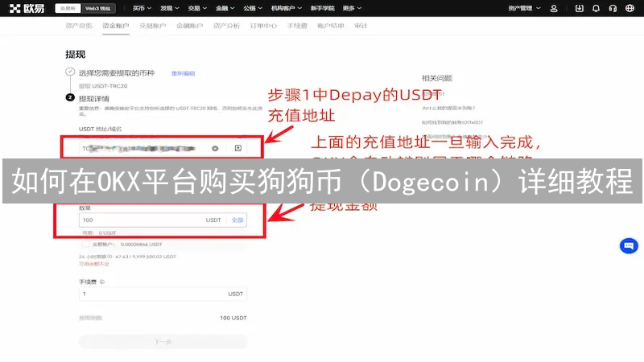
Task: Expand the 发现 menu
Action: (169, 8)
